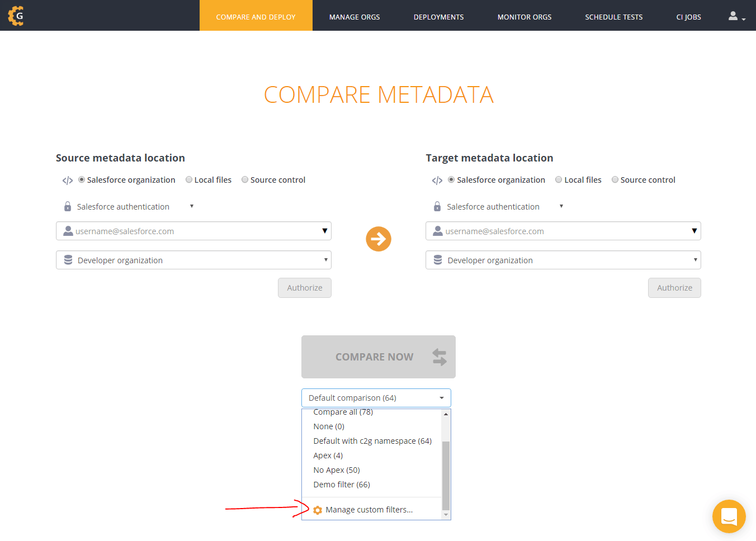Go to the Manage Orgs tab

pos(355,17)
